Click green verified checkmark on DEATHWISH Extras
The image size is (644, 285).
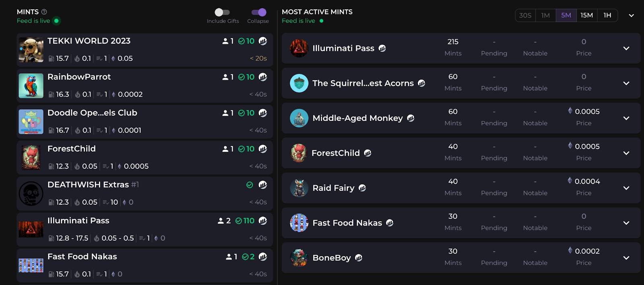pyautogui.click(x=250, y=185)
